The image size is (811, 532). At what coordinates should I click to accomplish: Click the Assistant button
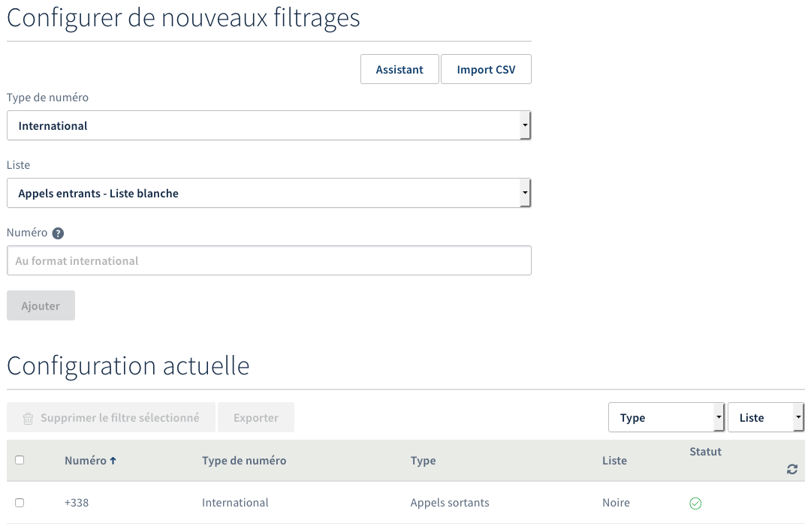(399, 69)
